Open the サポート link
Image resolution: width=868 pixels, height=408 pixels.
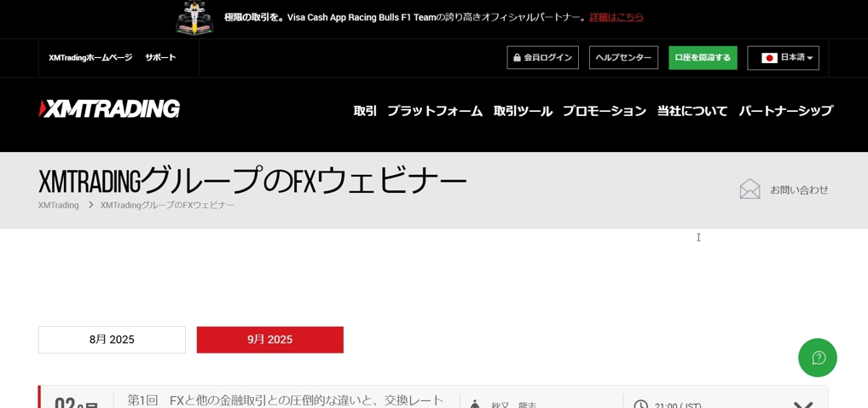pos(160,58)
